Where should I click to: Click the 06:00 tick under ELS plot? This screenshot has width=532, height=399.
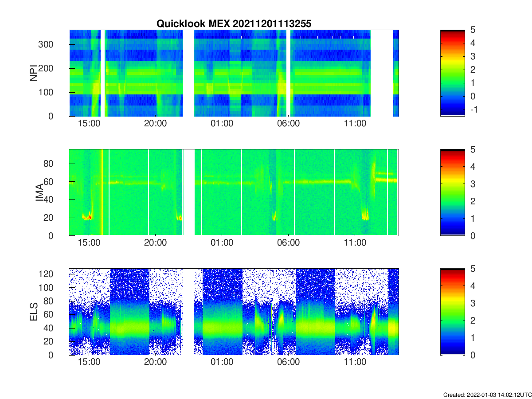pos(288,363)
